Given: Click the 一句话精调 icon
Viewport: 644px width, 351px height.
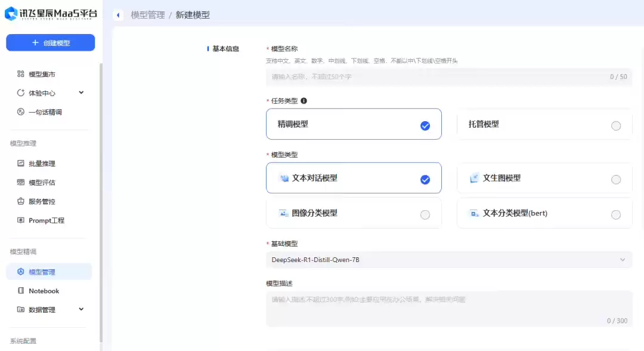Looking at the screenshot, I should pyautogui.click(x=20, y=112).
